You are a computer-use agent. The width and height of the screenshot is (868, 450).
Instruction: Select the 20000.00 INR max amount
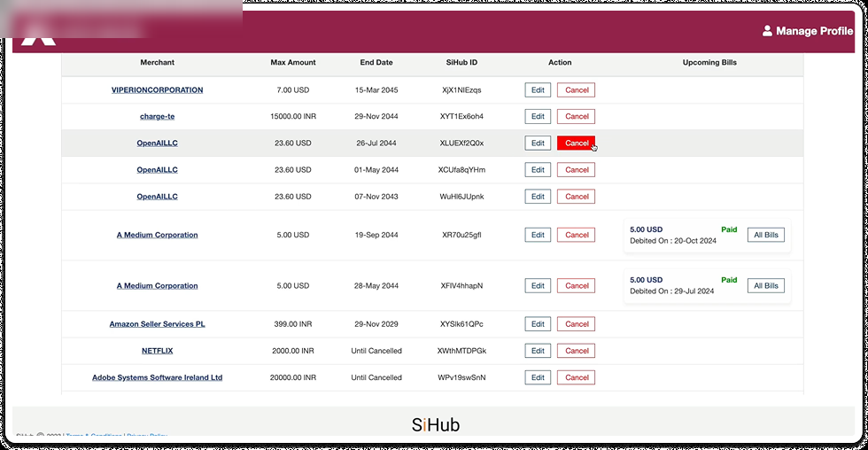click(x=293, y=377)
